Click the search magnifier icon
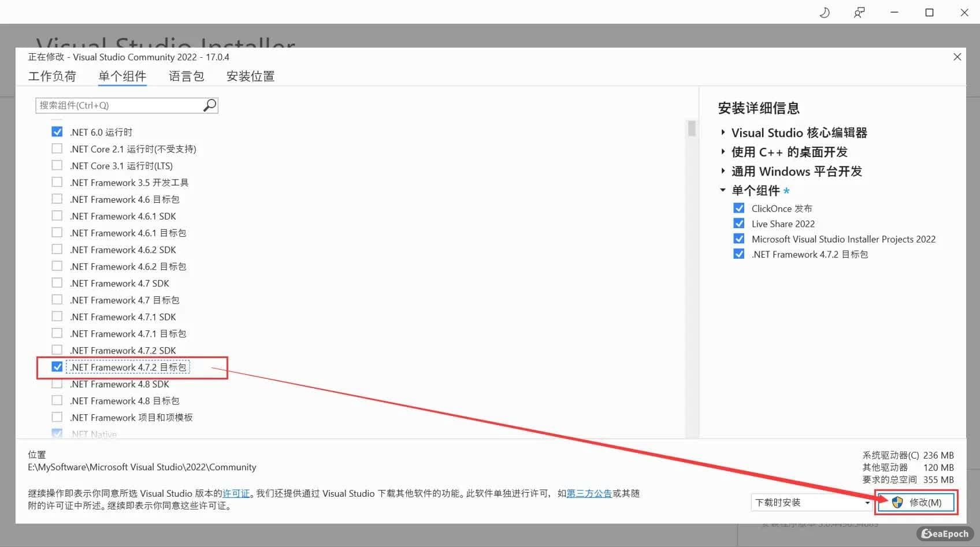The height and width of the screenshot is (547, 980). pos(210,105)
